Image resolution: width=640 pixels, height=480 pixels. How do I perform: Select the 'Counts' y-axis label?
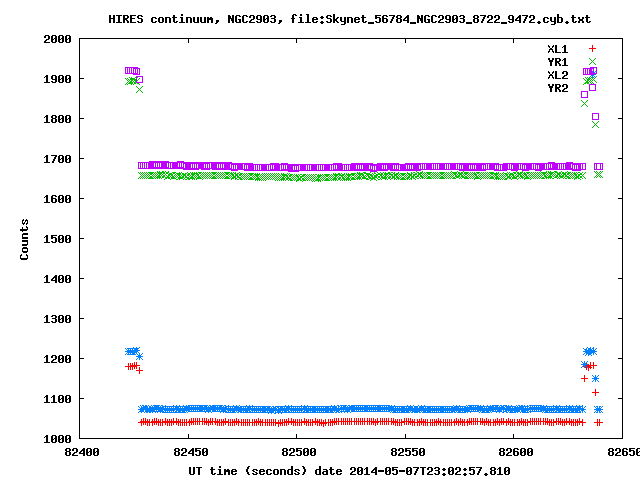click(x=24, y=239)
